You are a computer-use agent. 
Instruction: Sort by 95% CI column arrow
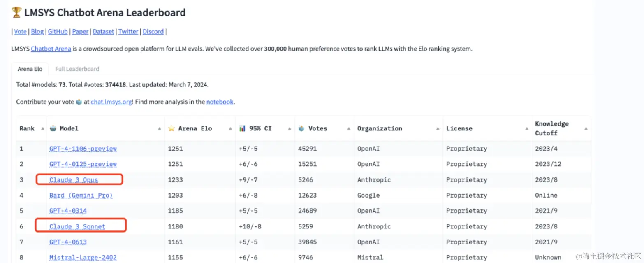tap(290, 128)
